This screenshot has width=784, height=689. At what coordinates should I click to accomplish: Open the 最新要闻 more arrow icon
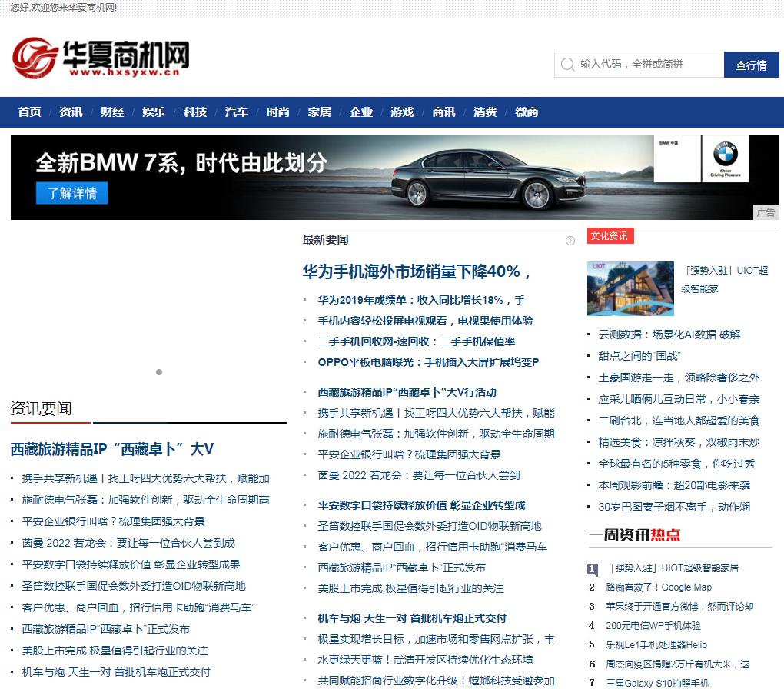tap(570, 241)
